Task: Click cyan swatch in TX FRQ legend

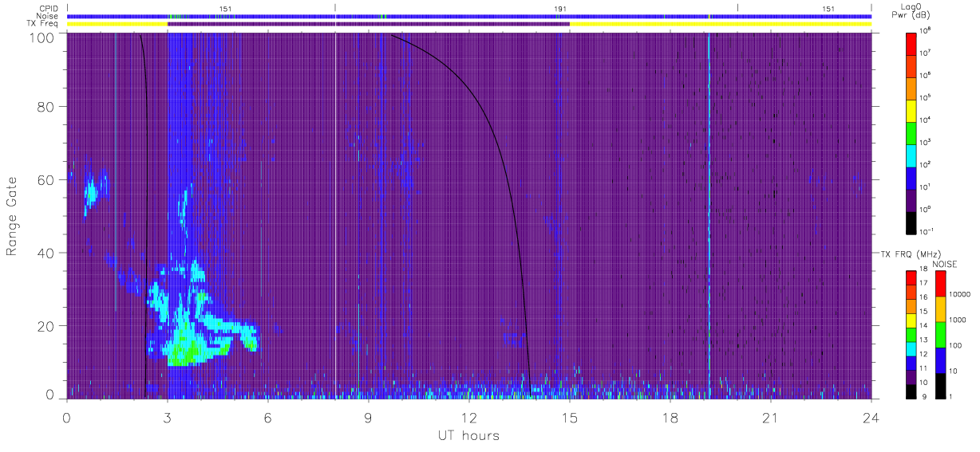Action: [911, 348]
